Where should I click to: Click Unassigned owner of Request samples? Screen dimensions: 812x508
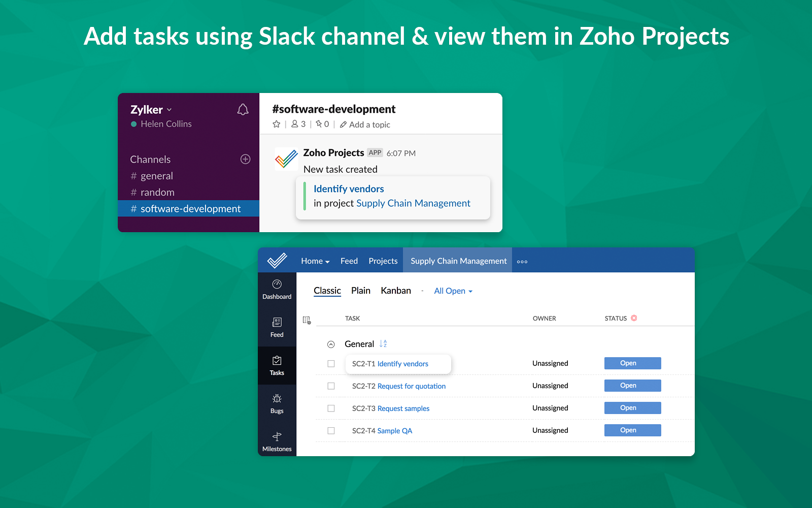pos(550,408)
